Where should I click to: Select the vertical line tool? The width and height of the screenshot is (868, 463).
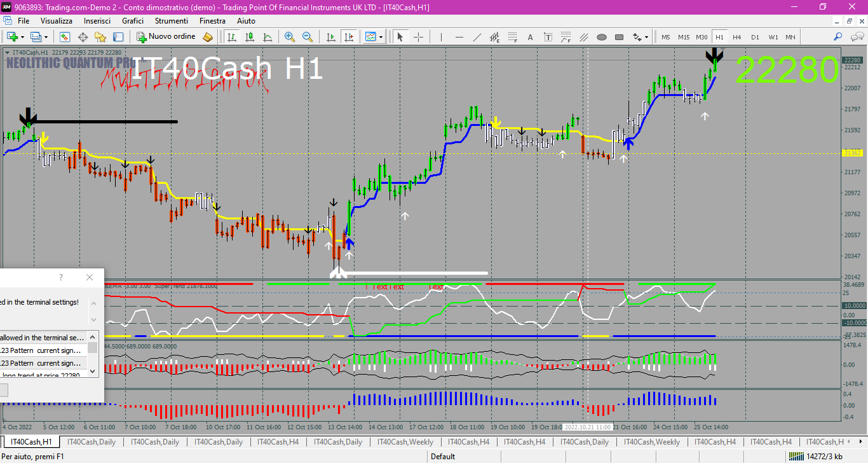tap(440, 37)
